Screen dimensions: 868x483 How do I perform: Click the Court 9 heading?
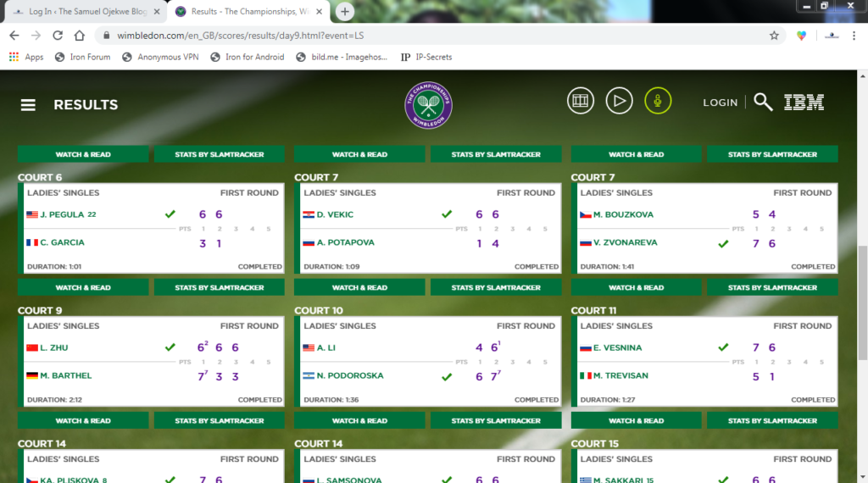tap(40, 310)
